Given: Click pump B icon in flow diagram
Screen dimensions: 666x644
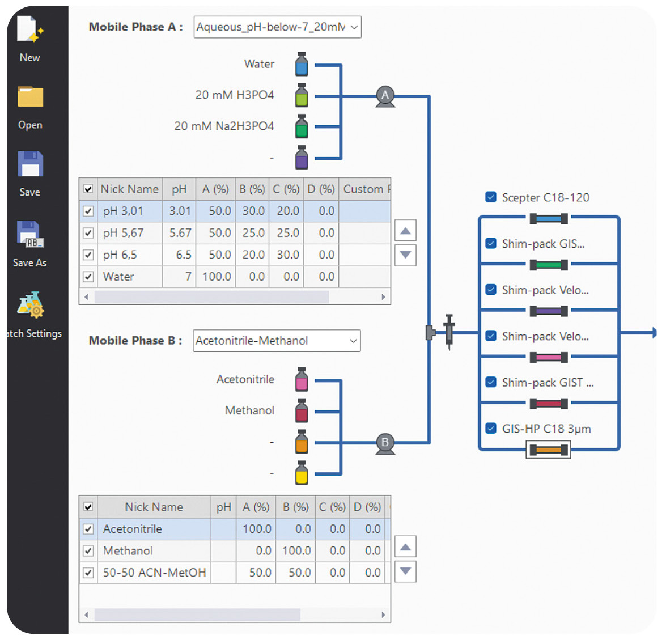Looking at the screenshot, I should (x=385, y=443).
